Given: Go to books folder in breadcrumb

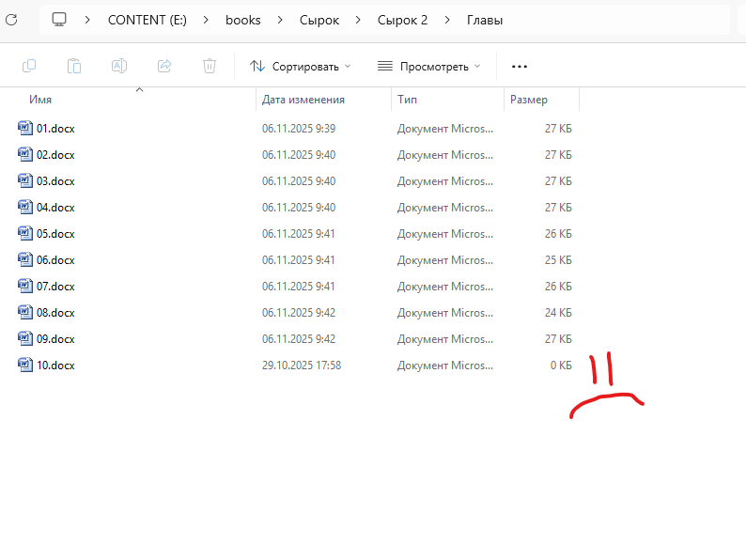Looking at the screenshot, I should click(242, 20).
